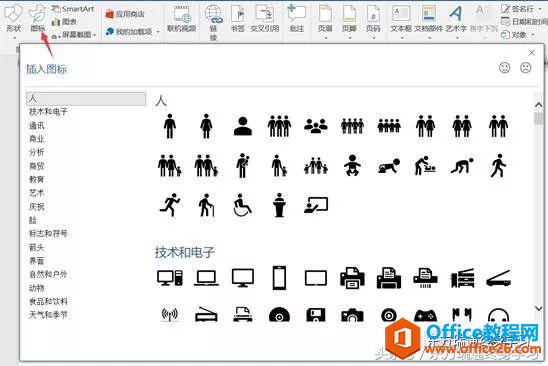Open the 标志和符号 category

click(48, 234)
